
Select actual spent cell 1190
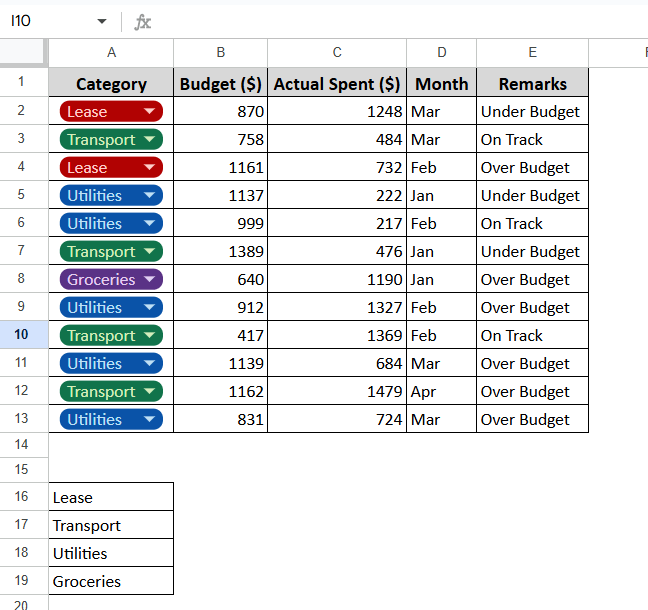coord(337,279)
